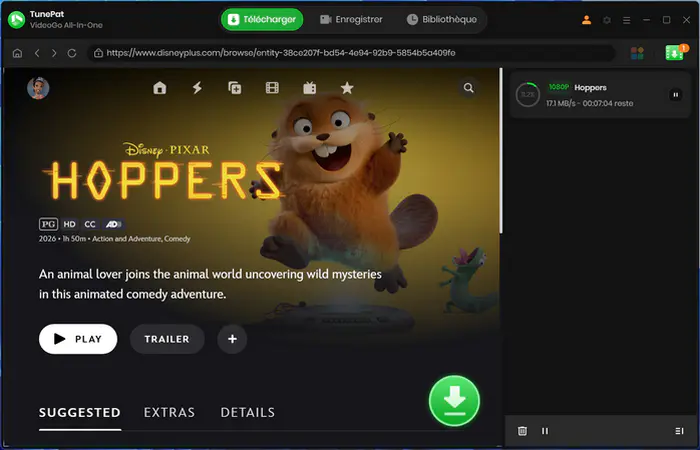Click the CC closed captions badge
This screenshot has height=450, width=700.
[x=90, y=224]
